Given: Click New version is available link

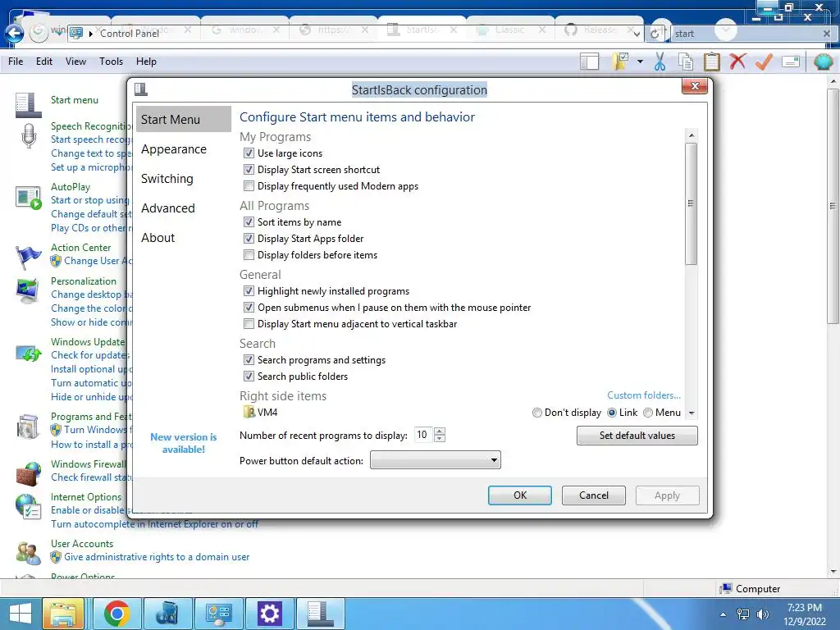Looking at the screenshot, I should 183,443.
